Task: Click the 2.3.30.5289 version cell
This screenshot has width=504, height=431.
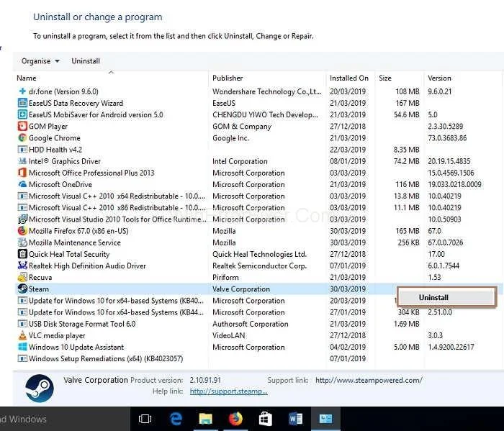Action: tap(445, 126)
